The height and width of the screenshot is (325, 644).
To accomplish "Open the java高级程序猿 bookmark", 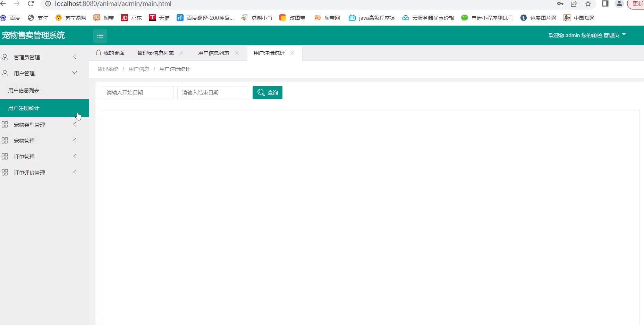I will (x=372, y=18).
